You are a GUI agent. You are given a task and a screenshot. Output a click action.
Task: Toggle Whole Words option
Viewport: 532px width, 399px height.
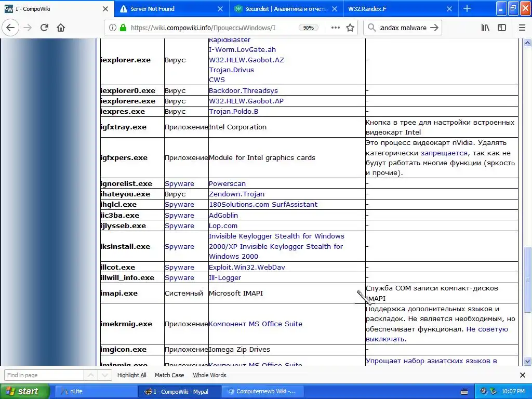209,375
